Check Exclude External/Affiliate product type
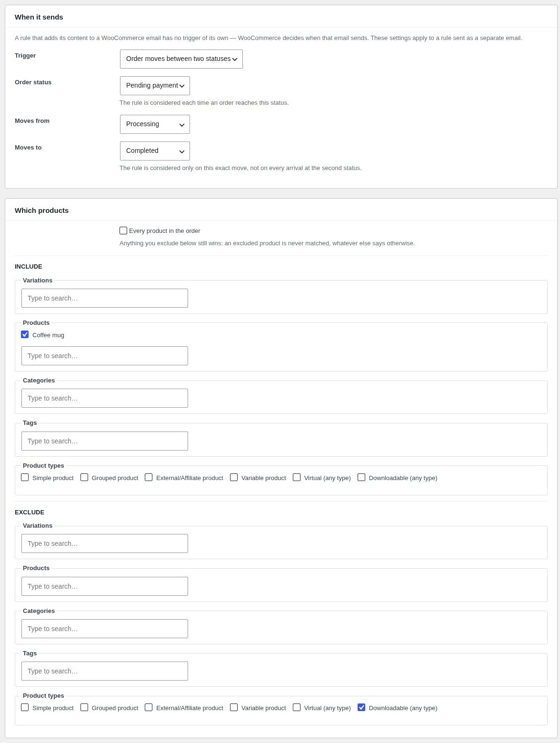The height and width of the screenshot is (743, 560). [x=149, y=707]
